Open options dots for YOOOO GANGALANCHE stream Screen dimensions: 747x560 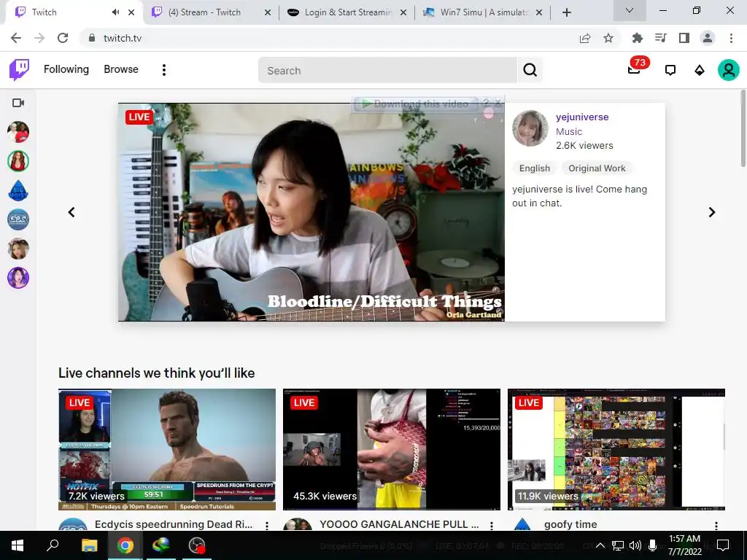click(492, 525)
